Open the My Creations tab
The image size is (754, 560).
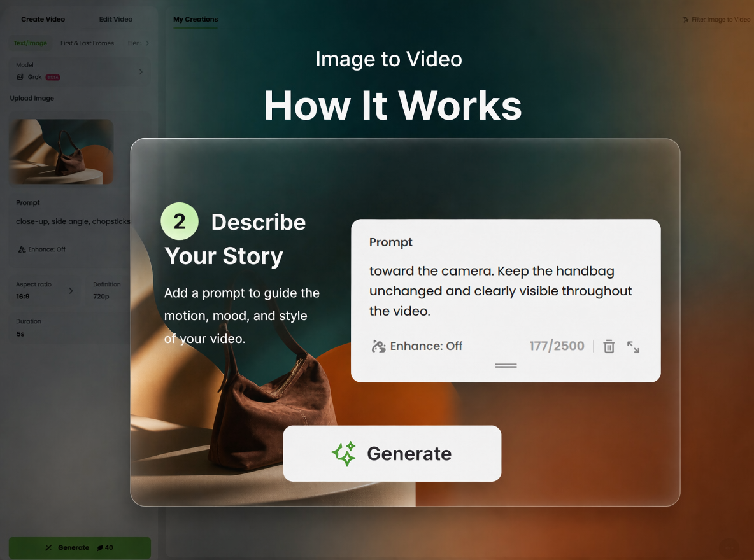(x=196, y=19)
